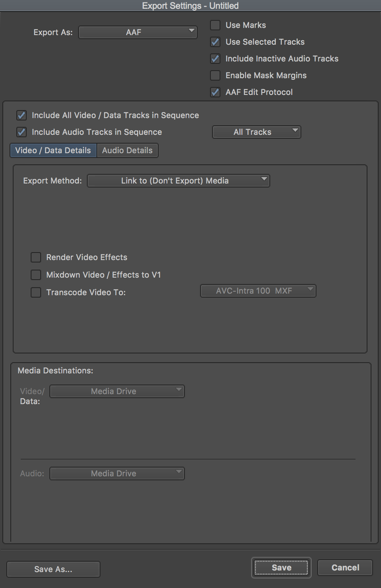Expand the Export Method dropdown

pos(179,181)
